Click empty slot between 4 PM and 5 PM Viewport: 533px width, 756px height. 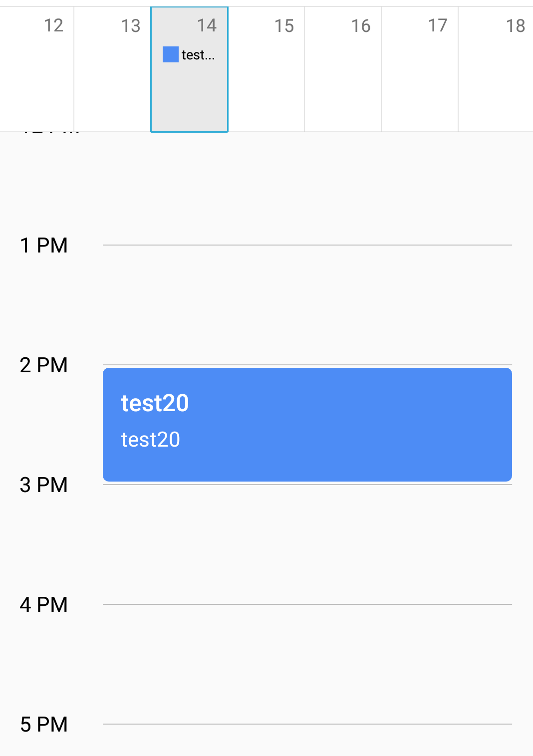coord(307,664)
